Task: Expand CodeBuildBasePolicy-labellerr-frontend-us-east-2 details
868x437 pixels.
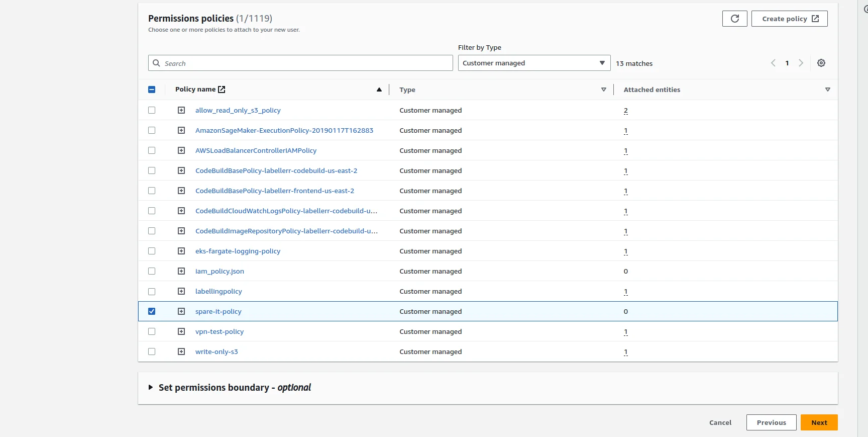Action: coord(181,191)
